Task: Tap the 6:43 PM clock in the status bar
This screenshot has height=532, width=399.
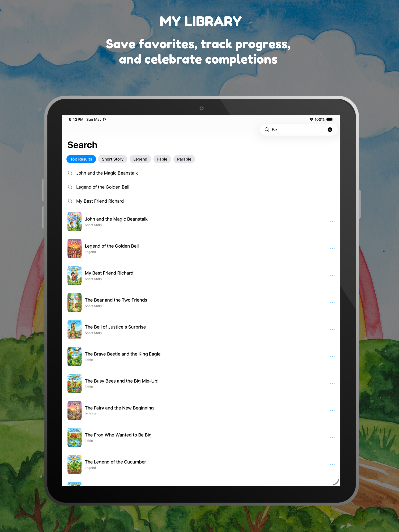Action: coord(76,119)
